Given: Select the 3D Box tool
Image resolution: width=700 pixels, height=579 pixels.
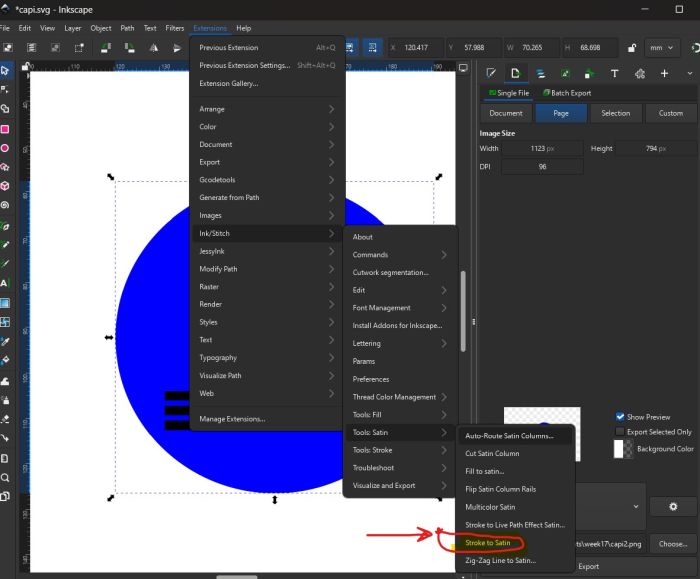Looking at the screenshot, I should tap(5, 186).
